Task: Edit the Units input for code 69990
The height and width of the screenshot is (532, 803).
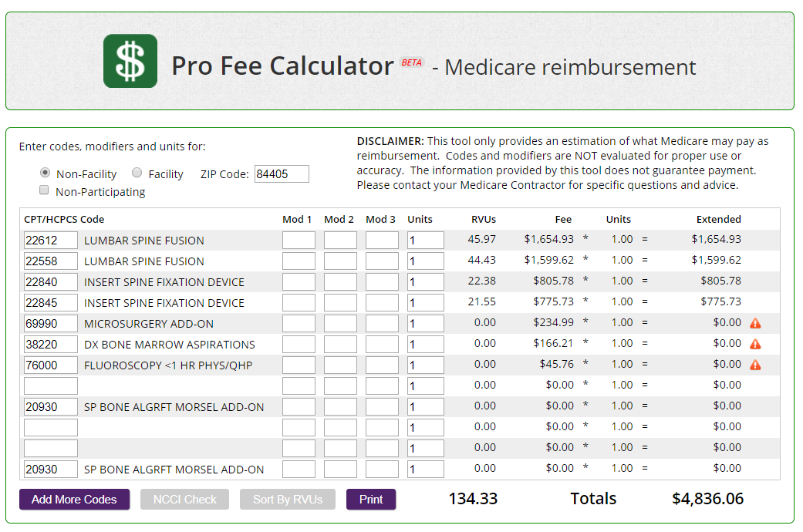Action: pos(426,324)
